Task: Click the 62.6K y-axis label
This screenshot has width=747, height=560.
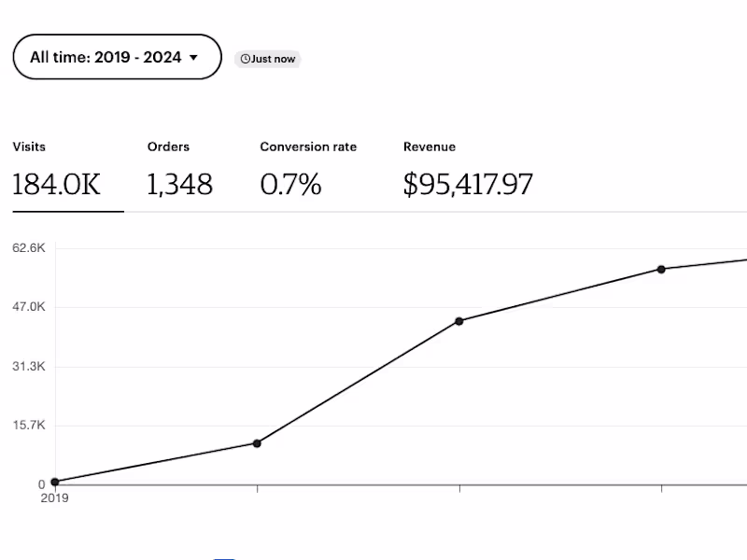Action: point(29,248)
